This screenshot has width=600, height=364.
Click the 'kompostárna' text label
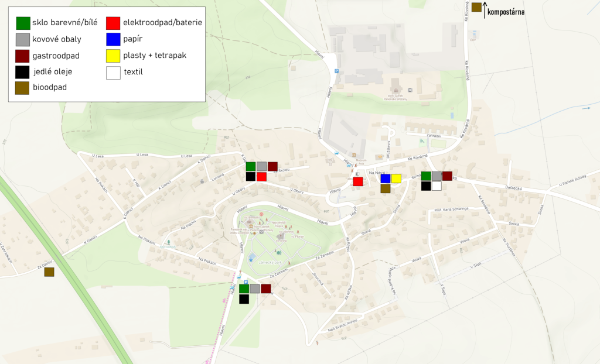[506, 12]
